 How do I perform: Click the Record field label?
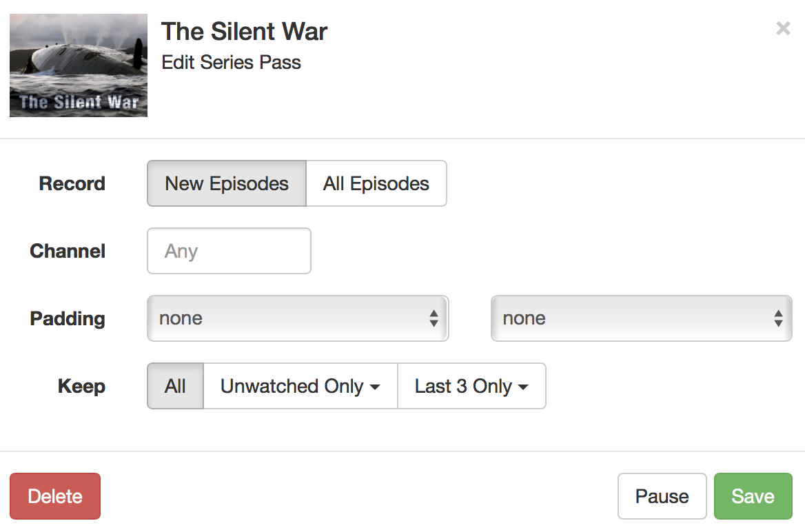(72, 184)
